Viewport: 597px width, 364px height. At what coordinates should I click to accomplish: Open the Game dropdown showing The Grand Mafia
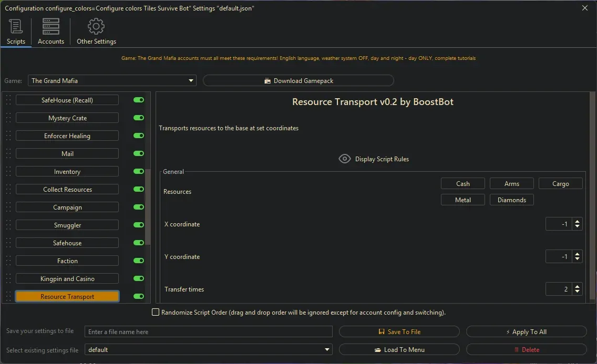point(112,81)
